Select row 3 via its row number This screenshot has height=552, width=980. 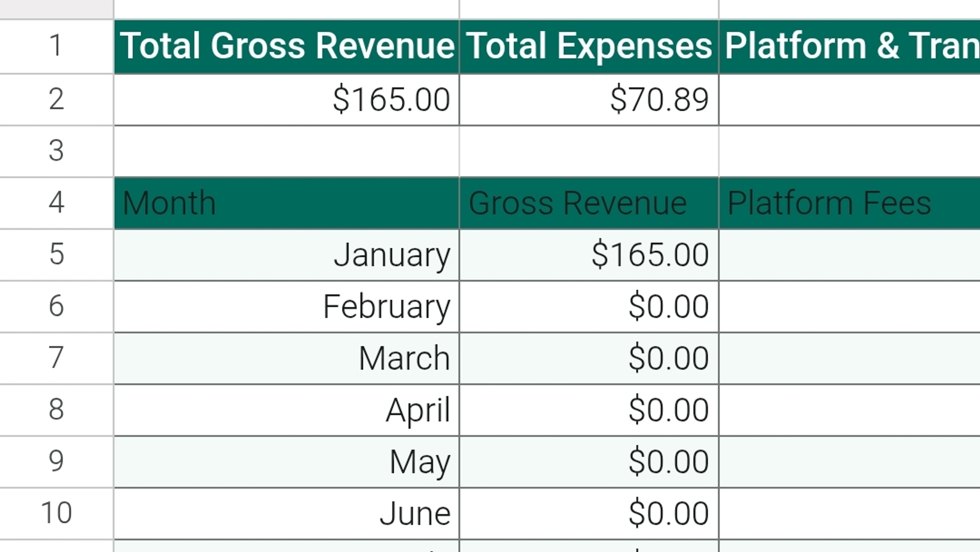pos(56,151)
